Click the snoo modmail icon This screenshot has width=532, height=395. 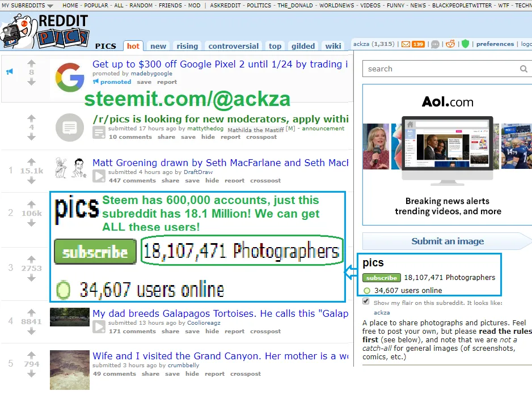(x=450, y=44)
